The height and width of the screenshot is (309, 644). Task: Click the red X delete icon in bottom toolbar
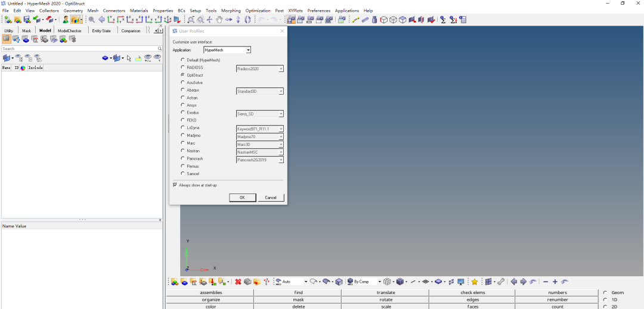(x=238, y=282)
